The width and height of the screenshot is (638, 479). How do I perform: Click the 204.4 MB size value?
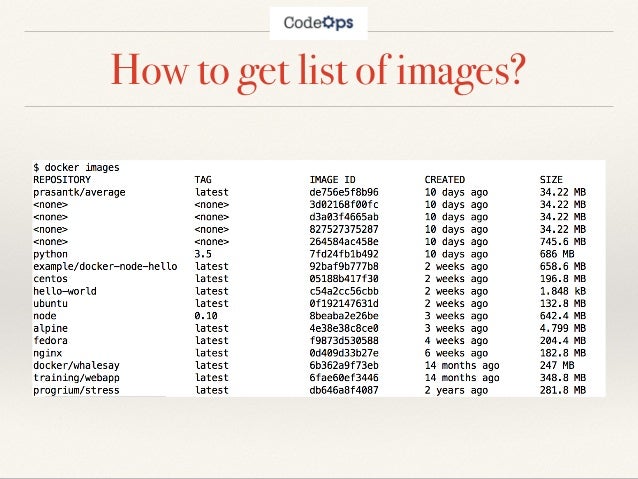point(563,341)
